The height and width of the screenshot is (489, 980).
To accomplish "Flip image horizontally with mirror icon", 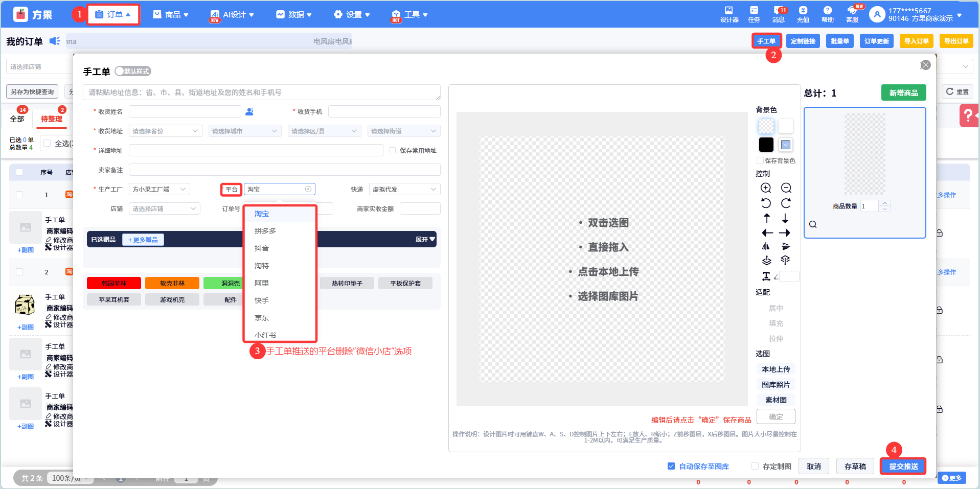I will 766,246.
